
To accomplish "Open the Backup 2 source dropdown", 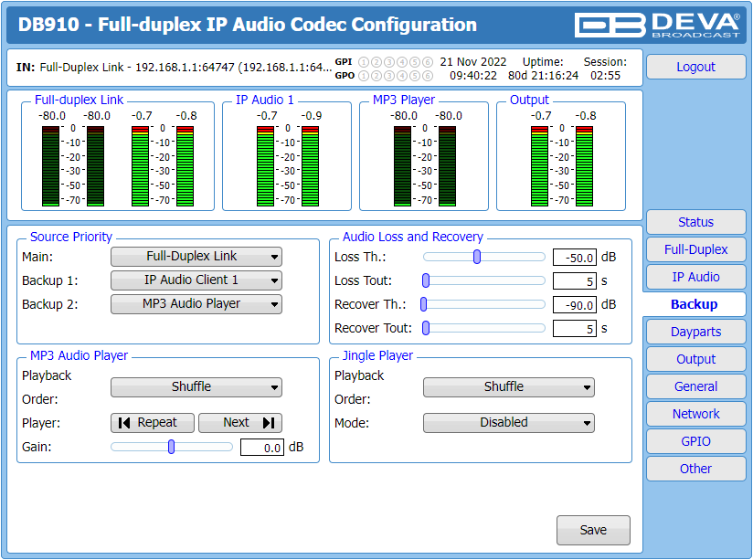I will [x=196, y=304].
